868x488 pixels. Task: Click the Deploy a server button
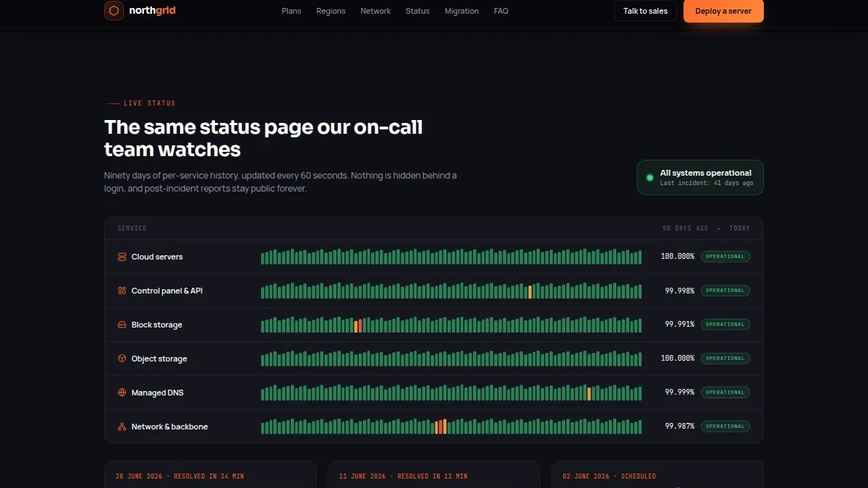click(x=723, y=11)
